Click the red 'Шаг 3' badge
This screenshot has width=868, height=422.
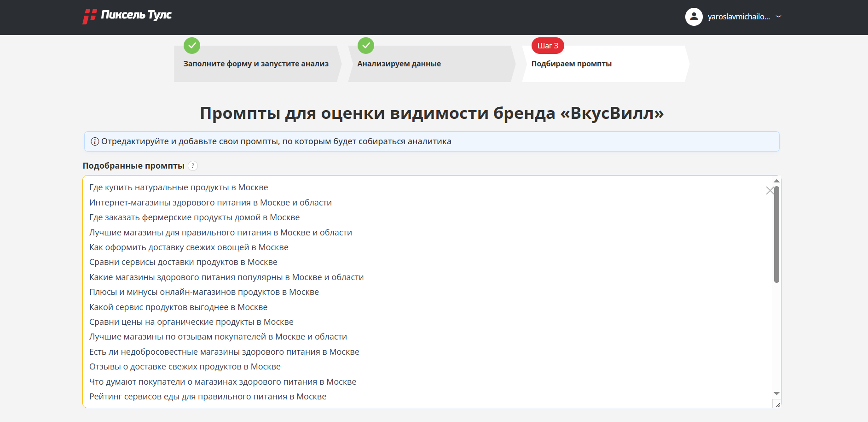548,46
